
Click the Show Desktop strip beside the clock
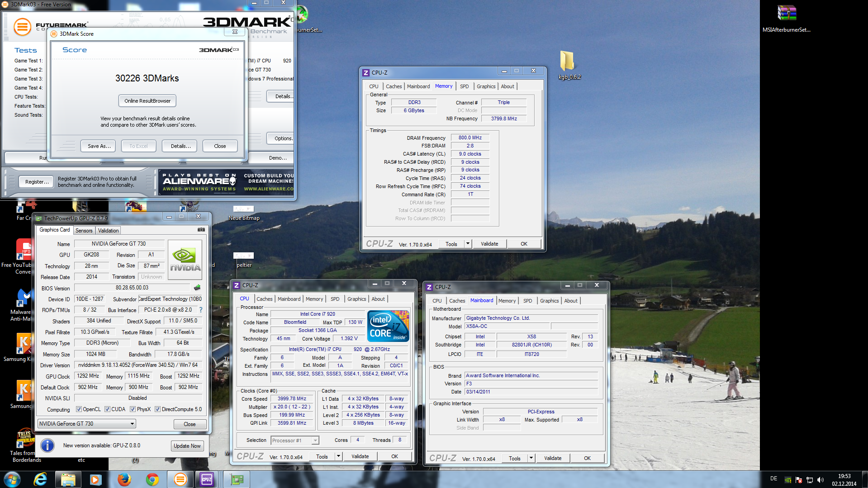click(865, 479)
